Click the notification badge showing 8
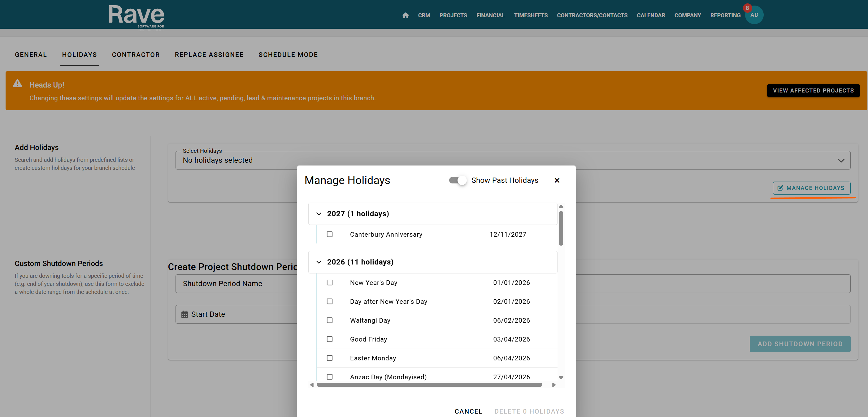The image size is (868, 417). tap(747, 8)
